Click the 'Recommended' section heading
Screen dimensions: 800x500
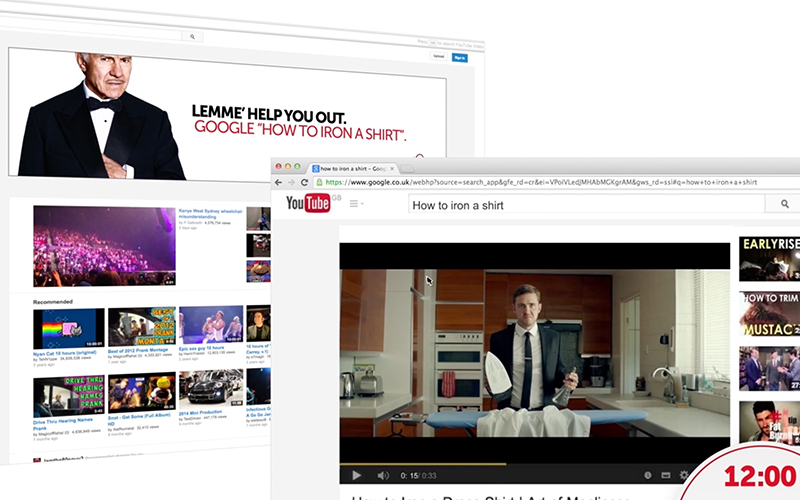click(53, 302)
